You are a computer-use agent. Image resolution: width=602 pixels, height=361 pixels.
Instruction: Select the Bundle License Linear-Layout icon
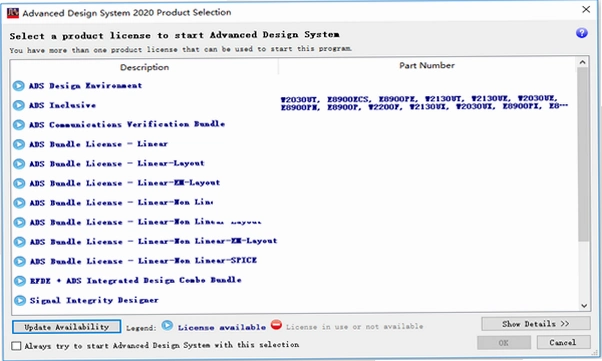point(18,164)
